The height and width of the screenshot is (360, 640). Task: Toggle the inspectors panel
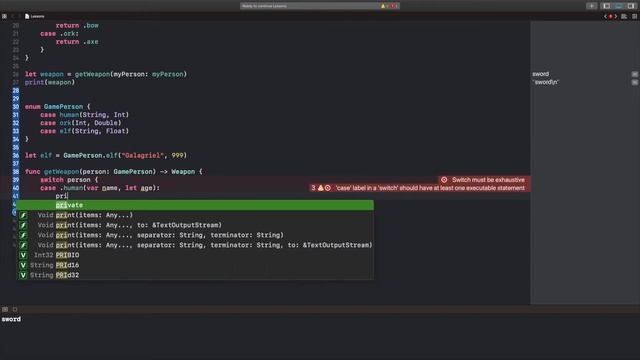[631, 6]
